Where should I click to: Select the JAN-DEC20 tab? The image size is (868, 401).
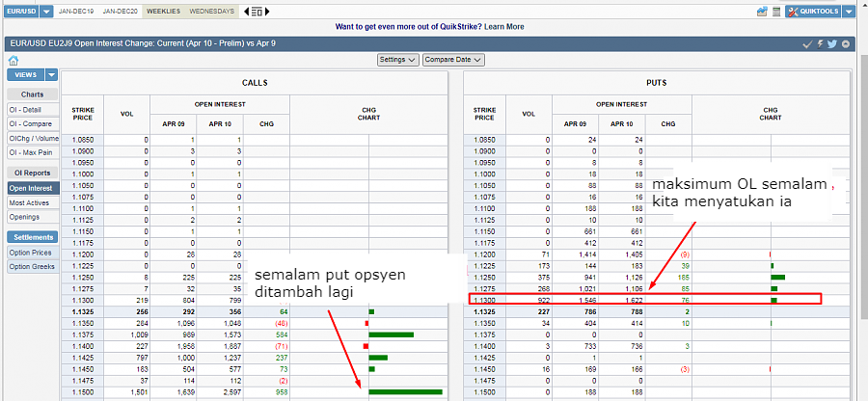click(x=121, y=11)
